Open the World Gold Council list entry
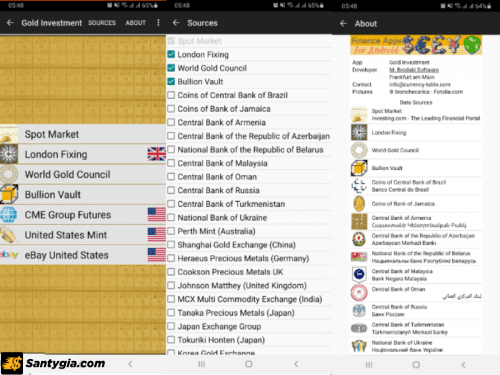500x375 pixels. click(x=83, y=174)
